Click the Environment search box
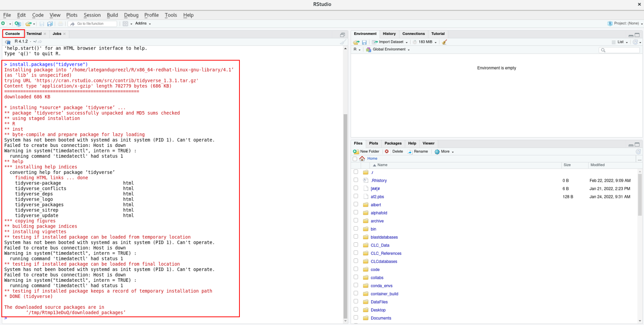This screenshot has height=325, width=644. point(619,50)
